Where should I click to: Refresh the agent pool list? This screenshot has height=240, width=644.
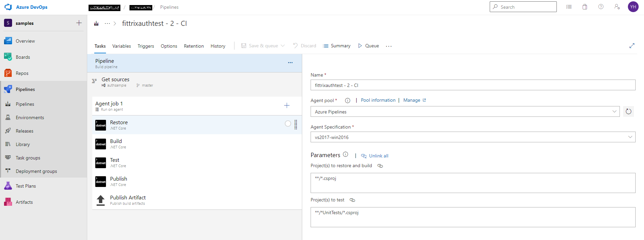[x=628, y=111]
